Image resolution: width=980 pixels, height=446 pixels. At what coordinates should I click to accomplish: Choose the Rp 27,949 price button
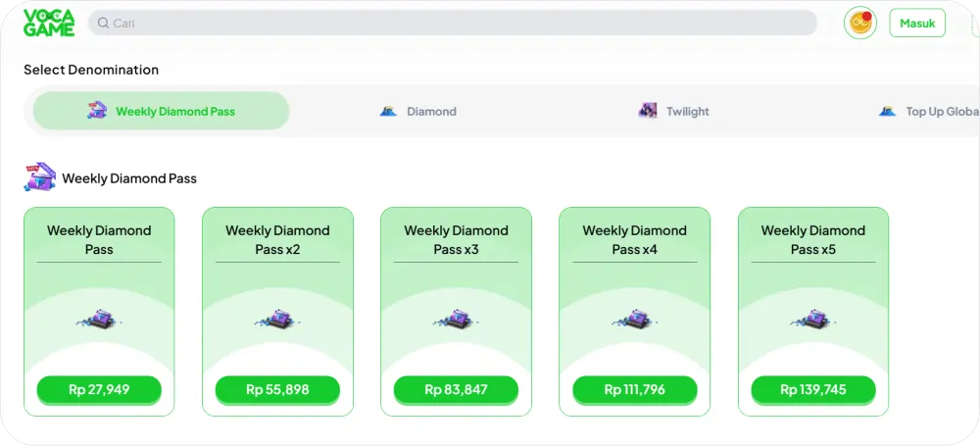click(x=99, y=389)
